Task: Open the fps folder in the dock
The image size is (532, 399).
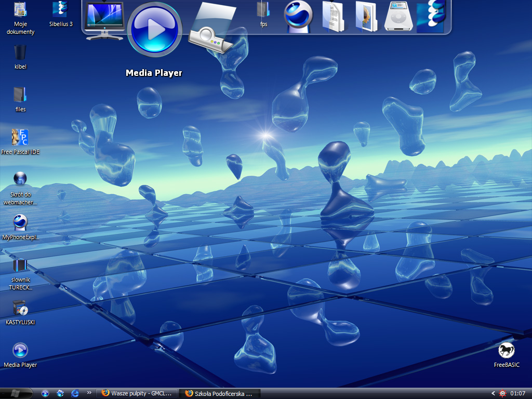Action: tap(263, 14)
